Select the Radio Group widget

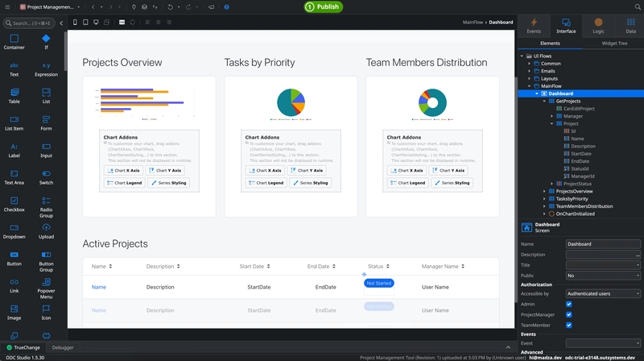[x=46, y=207]
